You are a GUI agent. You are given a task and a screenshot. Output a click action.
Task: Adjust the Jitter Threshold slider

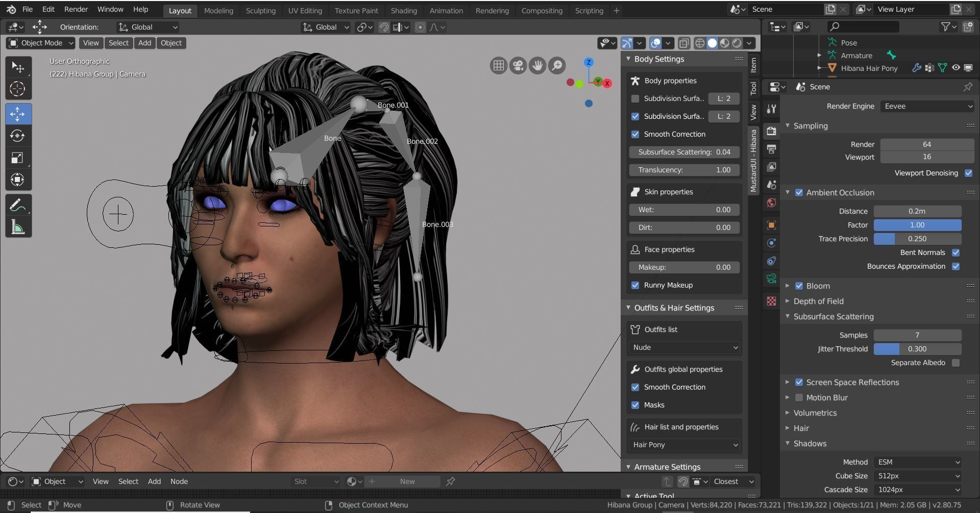pyautogui.click(x=918, y=349)
